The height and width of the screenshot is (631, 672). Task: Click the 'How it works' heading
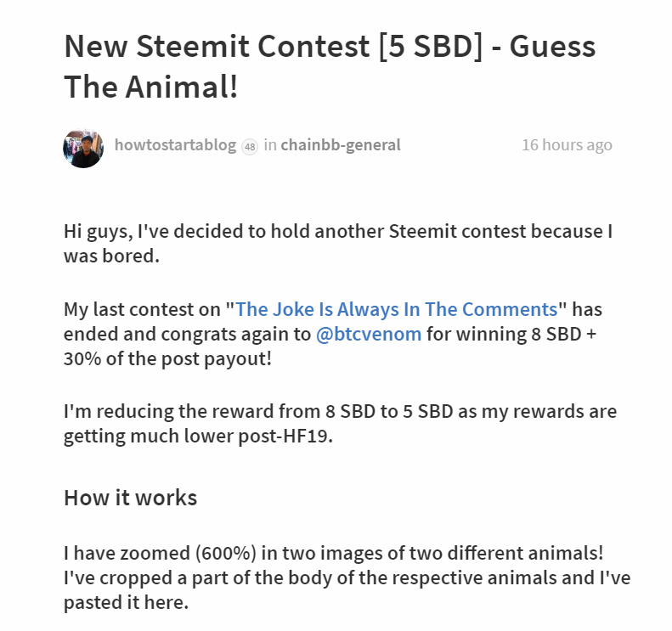click(130, 498)
